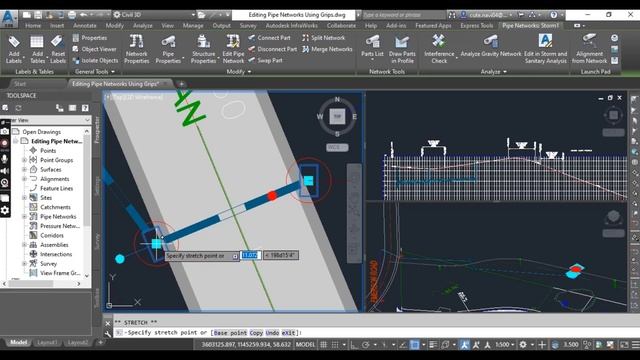Create Alignment from Network
This screenshot has width=640, height=360.
point(589,49)
